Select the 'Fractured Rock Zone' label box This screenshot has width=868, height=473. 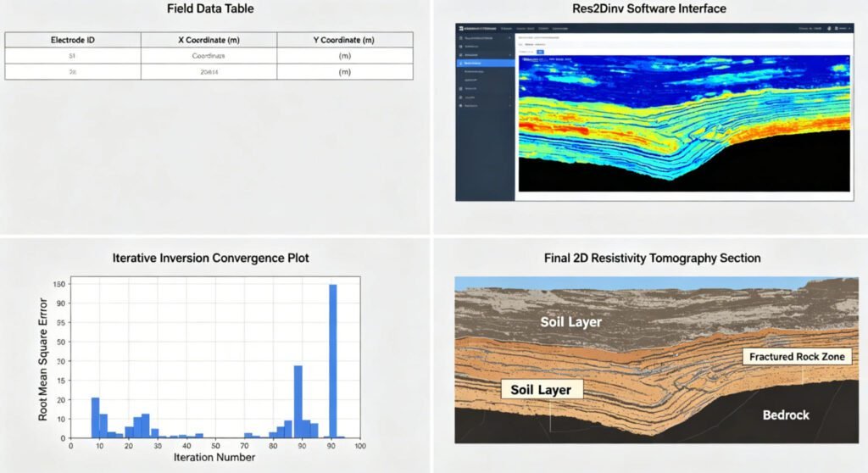(797, 357)
